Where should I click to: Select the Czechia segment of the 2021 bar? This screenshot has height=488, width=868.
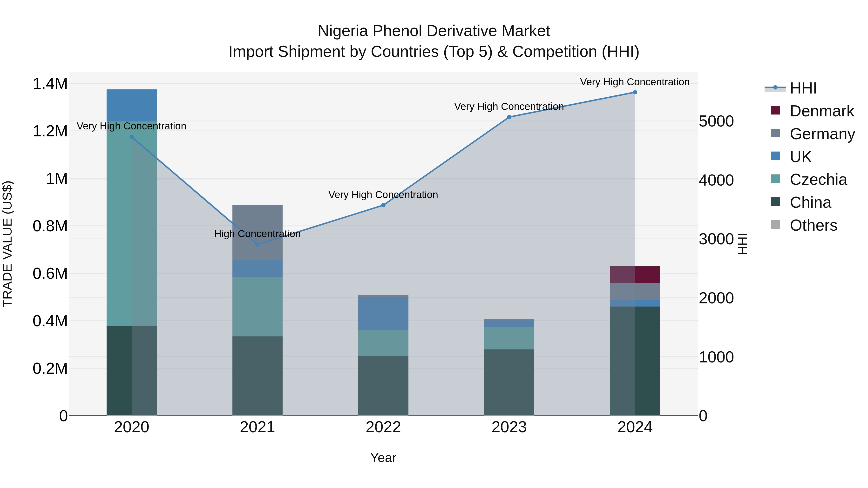pyautogui.click(x=258, y=307)
